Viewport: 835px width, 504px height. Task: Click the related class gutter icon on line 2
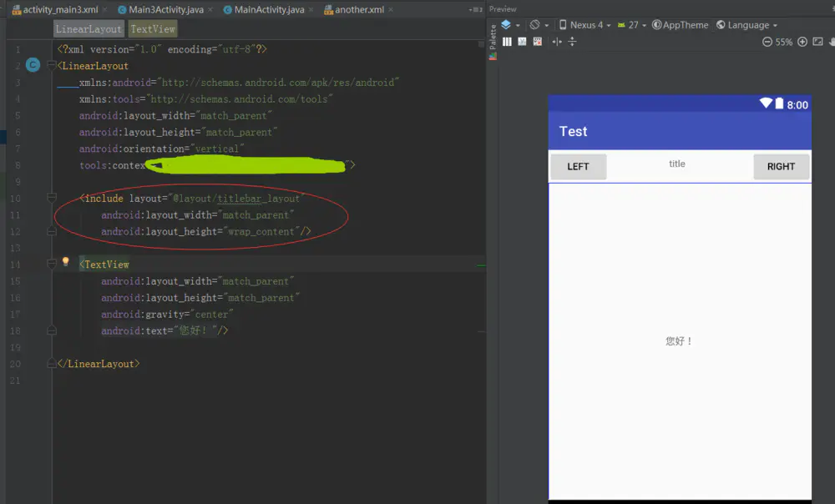[x=33, y=65]
